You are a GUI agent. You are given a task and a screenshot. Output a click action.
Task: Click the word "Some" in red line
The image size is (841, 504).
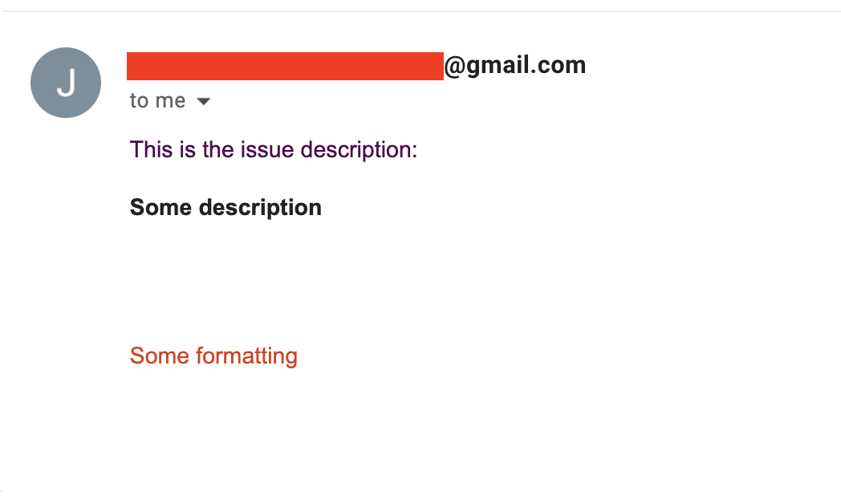pyautogui.click(x=160, y=356)
